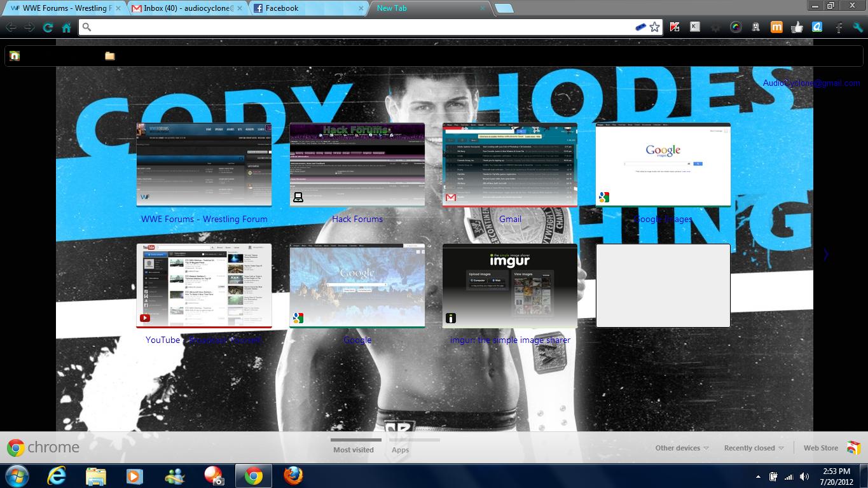The height and width of the screenshot is (488, 868).
Task: Open the imgur thumbnail tile
Action: 510,286
